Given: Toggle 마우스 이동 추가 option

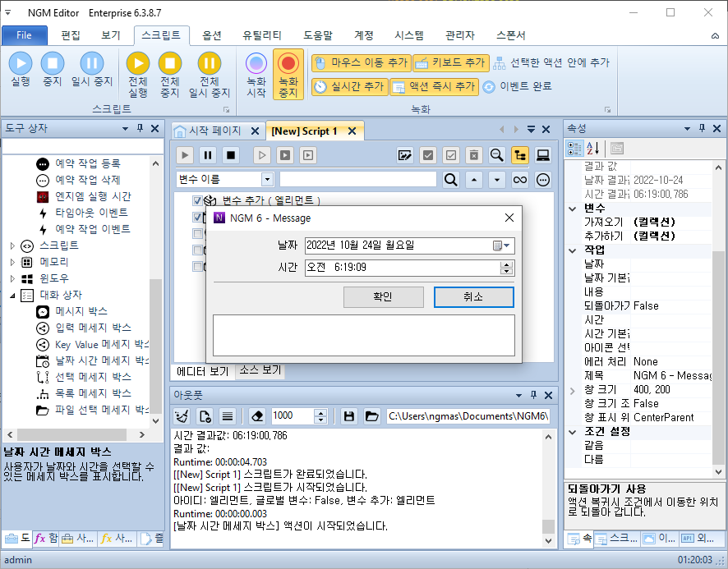Looking at the screenshot, I should 362,62.
